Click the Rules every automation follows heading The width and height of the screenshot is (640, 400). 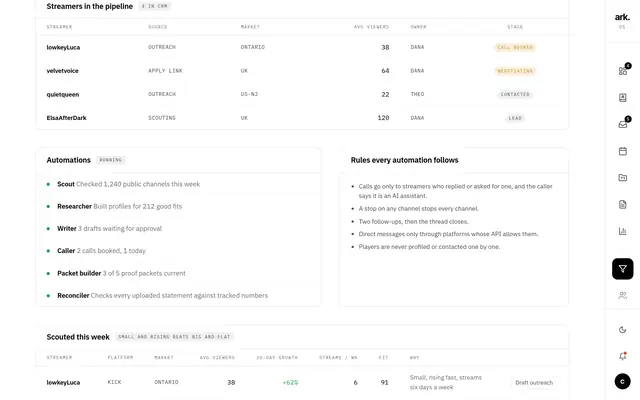point(404,160)
